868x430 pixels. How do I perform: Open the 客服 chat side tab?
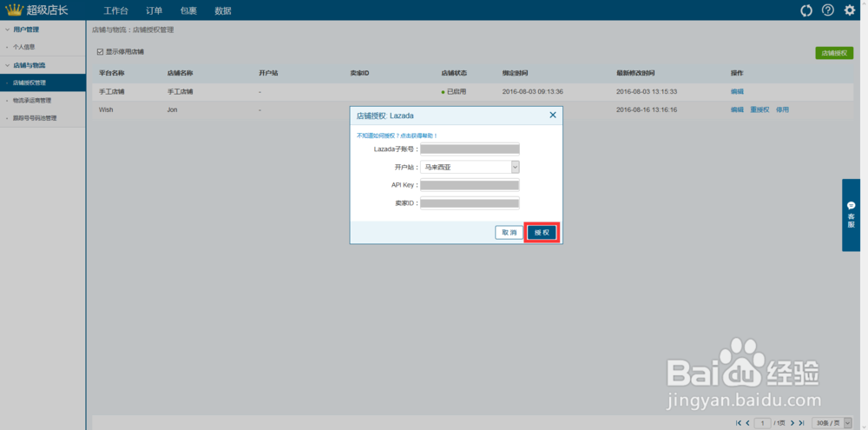pyautogui.click(x=852, y=215)
